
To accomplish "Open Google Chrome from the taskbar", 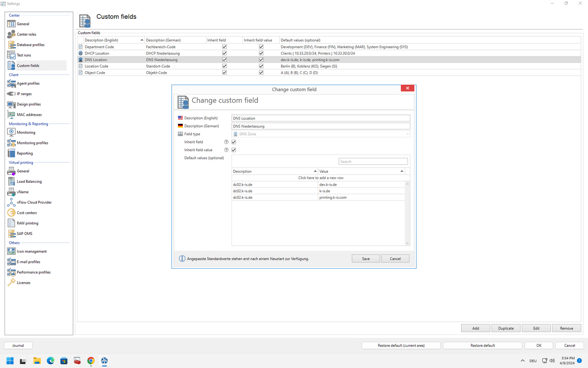I will pos(91,361).
